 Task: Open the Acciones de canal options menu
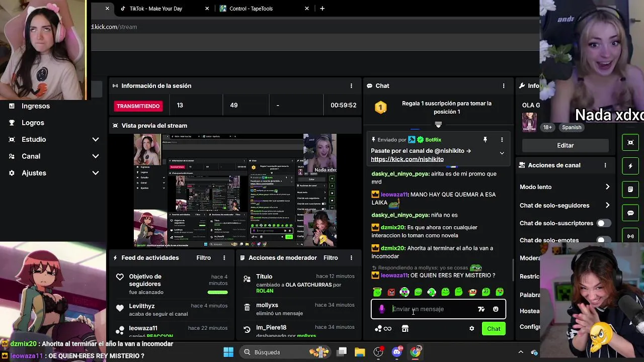(x=605, y=165)
